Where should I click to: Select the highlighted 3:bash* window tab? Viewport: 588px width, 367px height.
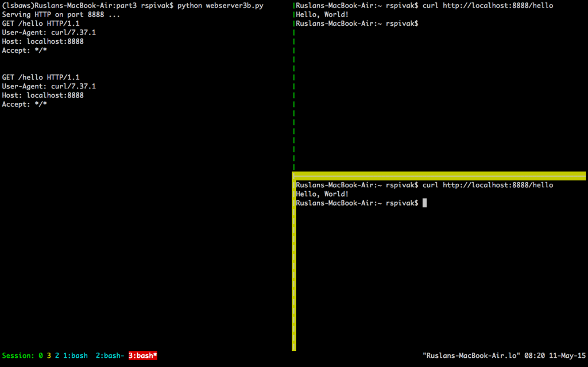[142, 356]
